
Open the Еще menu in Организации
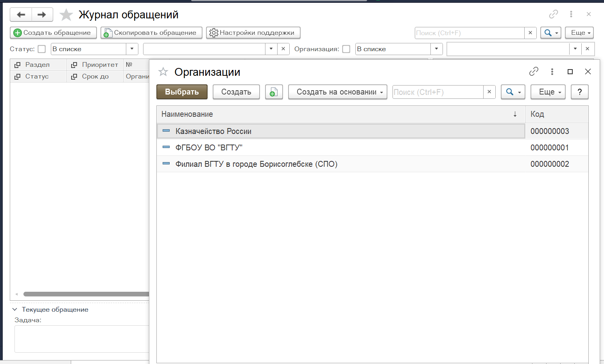[548, 92]
